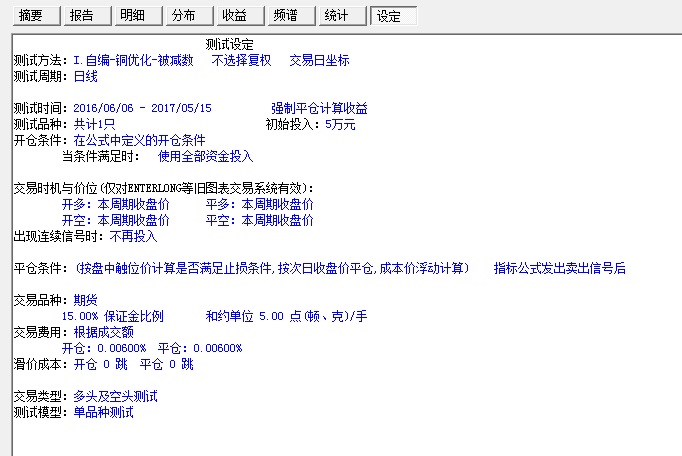Click the 日线 test period value
The width and height of the screenshot is (682, 456).
click(x=86, y=76)
